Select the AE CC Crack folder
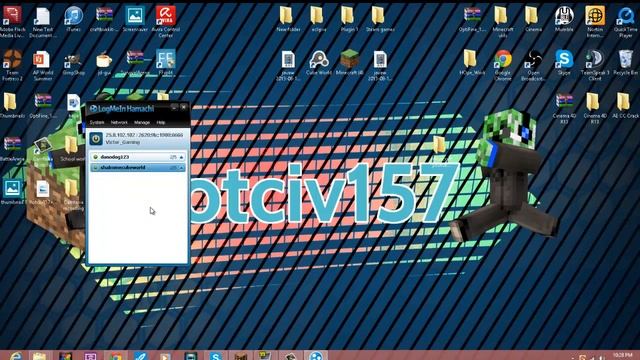The image size is (640, 360). (x=625, y=105)
